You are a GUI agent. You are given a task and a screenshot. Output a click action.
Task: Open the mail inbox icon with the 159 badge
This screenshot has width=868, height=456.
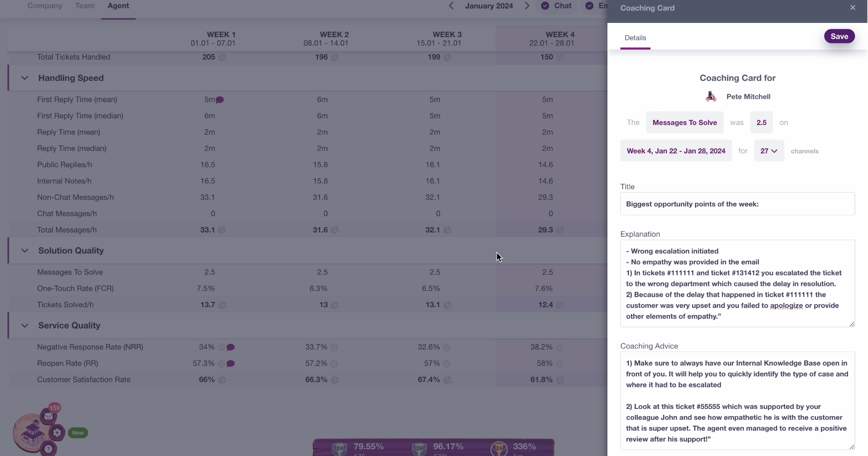(x=48, y=416)
